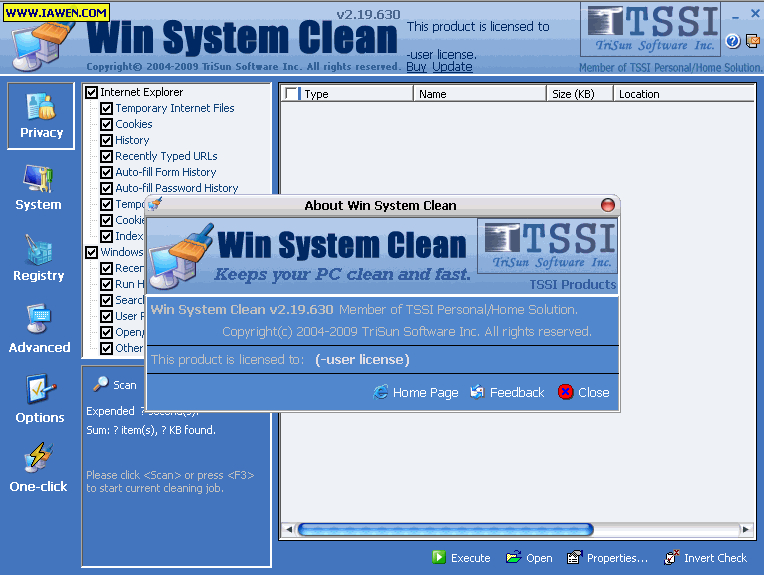
Task: Click the blue help question mark icon
Action: (732, 41)
